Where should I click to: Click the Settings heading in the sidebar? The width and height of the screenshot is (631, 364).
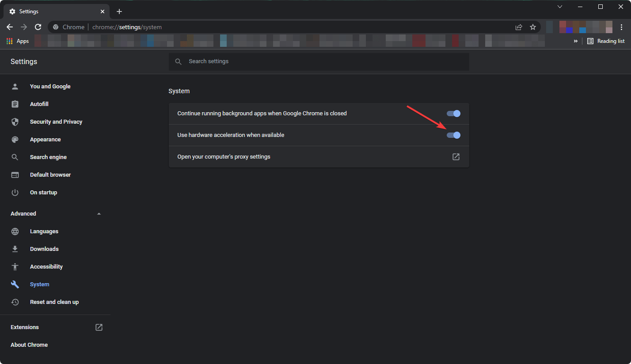pyautogui.click(x=24, y=61)
